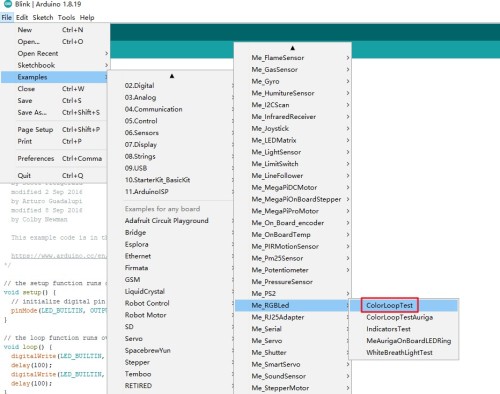Open Me_StepperMotor submenu

coord(293,388)
